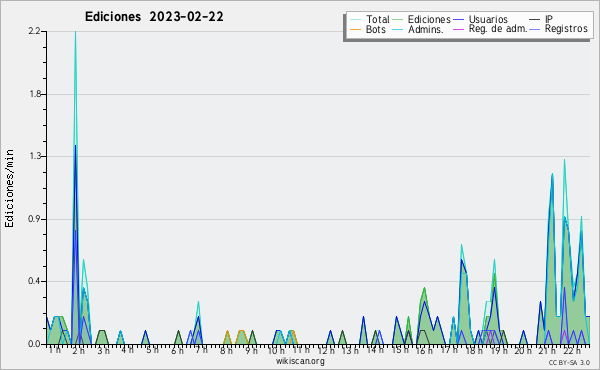Viewport: 600px width, 370px height.
Task: Select the 'Reg. de adm.' legend label
Action: point(498,29)
